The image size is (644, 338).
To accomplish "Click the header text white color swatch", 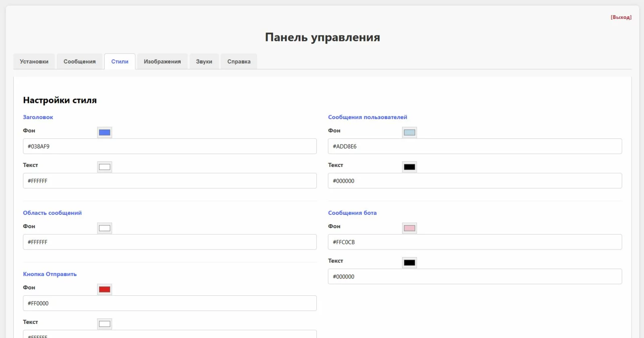I will coord(104,167).
